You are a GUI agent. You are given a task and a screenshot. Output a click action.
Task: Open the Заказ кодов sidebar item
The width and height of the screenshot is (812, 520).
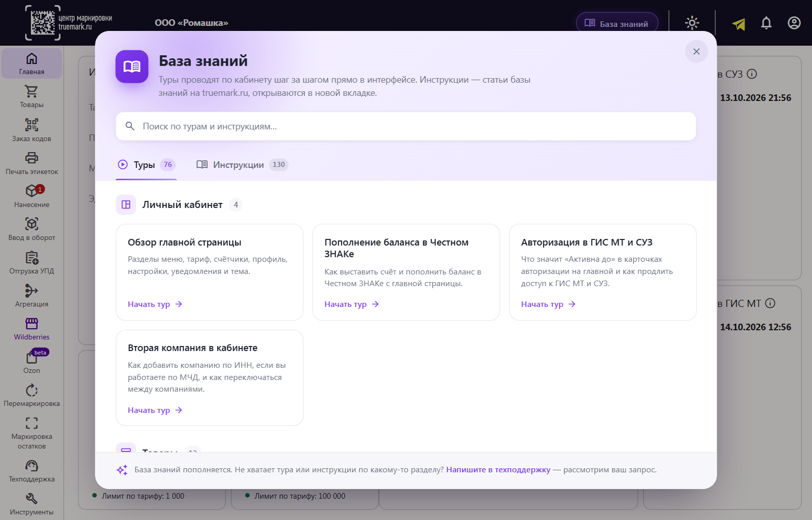click(x=31, y=130)
